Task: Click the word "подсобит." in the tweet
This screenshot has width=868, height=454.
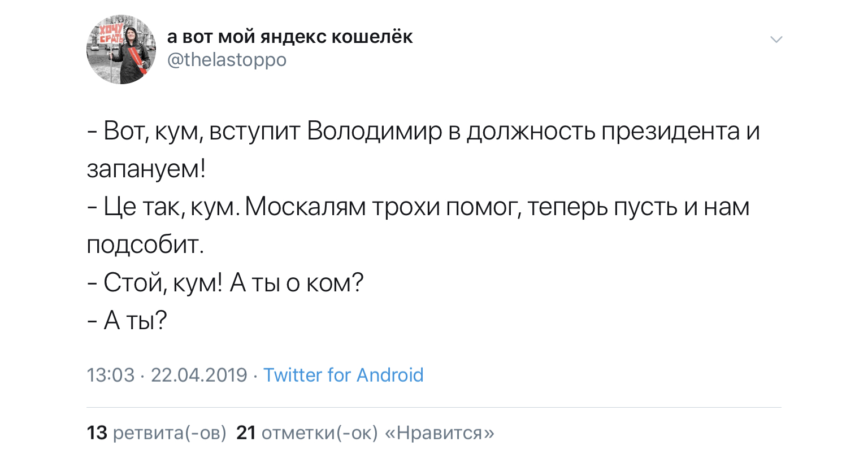Action: (145, 245)
